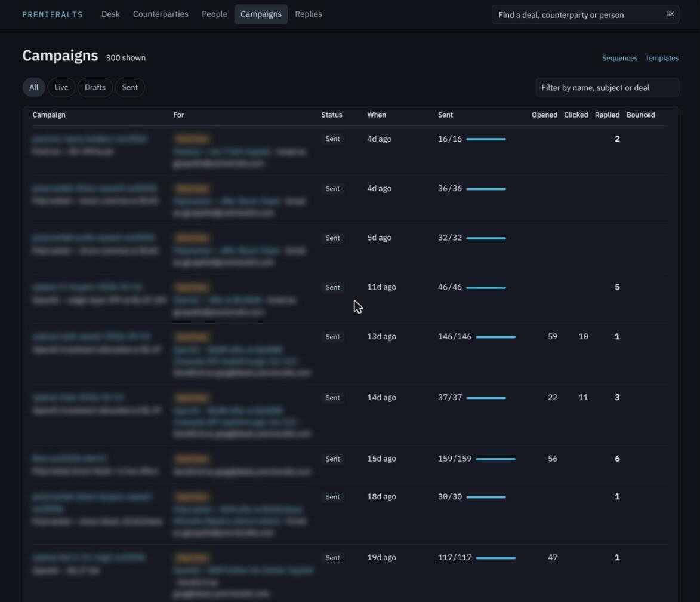Click the Bounced column header
The height and width of the screenshot is (602, 700).
[640, 115]
